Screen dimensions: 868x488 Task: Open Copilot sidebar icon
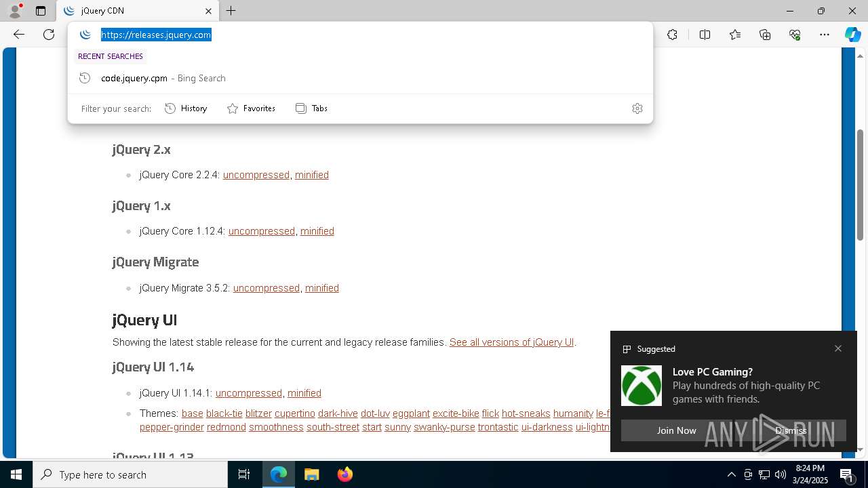pyautogui.click(x=852, y=35)
